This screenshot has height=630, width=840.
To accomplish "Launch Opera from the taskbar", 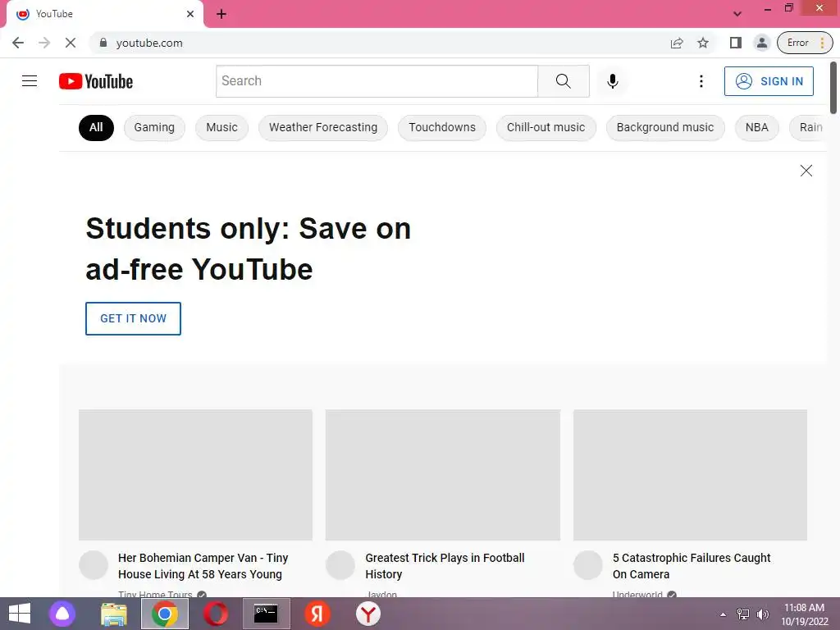I will [x=216, y=614].
